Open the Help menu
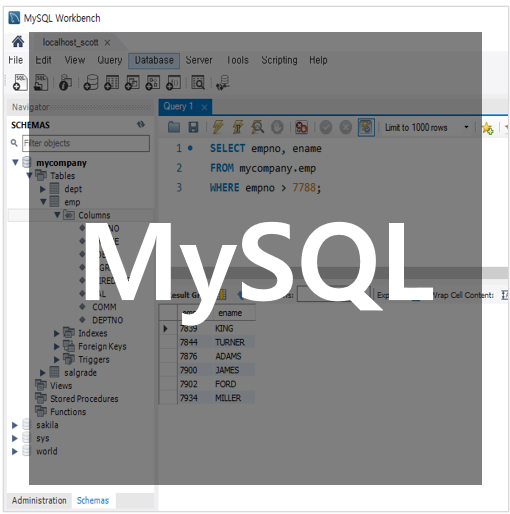Viewport: 510px width, 514px height. [x=318, y=60]
